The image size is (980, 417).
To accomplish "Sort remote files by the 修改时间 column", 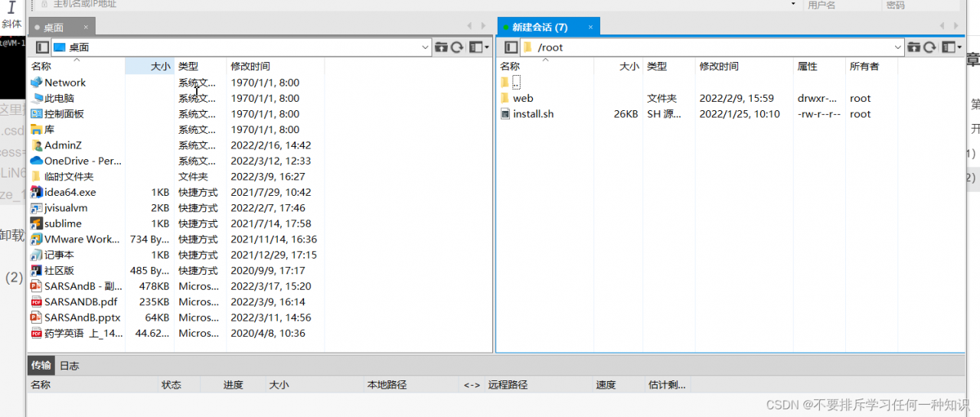I will tap(745, 67).
